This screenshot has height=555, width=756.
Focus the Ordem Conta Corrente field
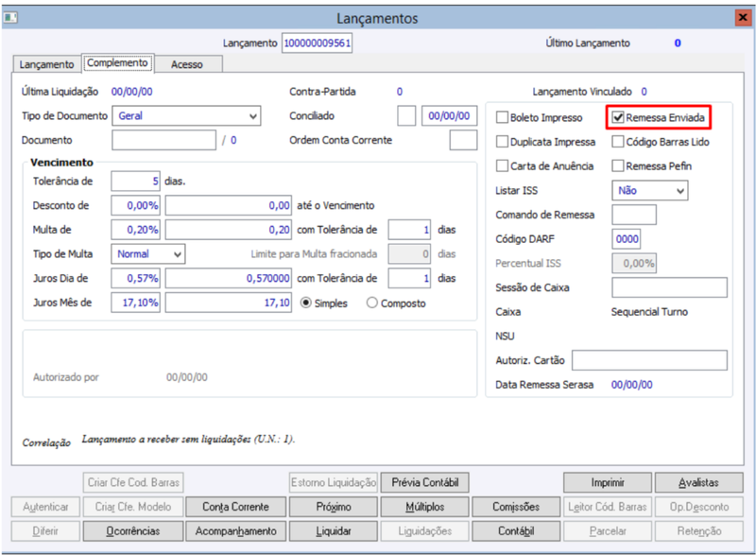[x=463, y=140]
